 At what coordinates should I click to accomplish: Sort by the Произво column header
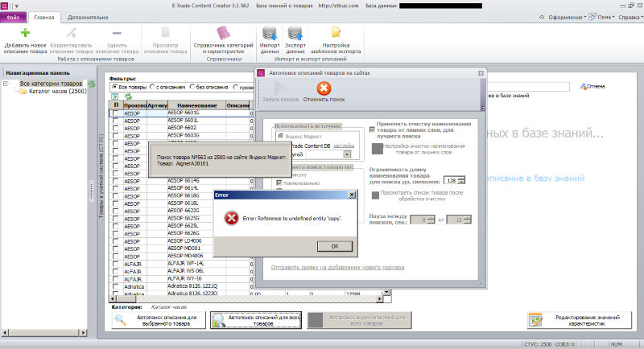(x=134, y=105)
